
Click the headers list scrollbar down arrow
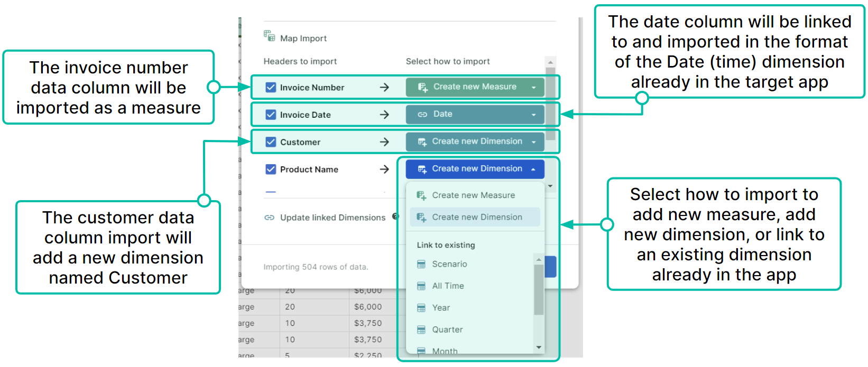coord(550,186)
